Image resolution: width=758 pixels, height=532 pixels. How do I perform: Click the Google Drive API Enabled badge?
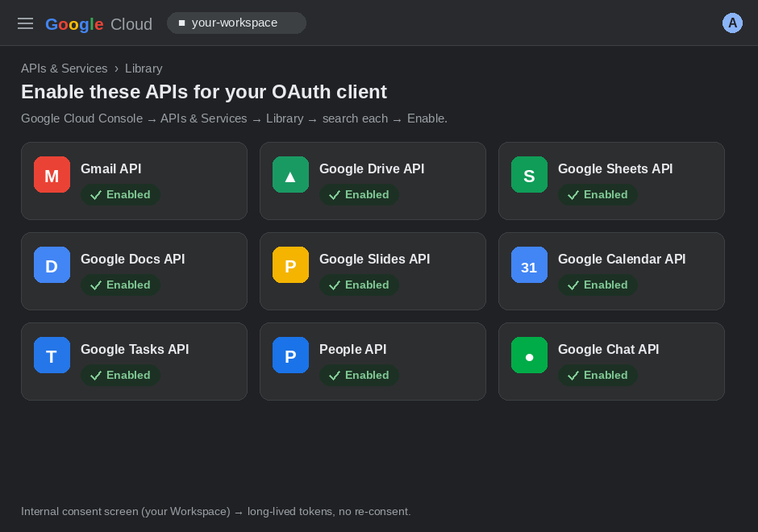click(359, 195)
